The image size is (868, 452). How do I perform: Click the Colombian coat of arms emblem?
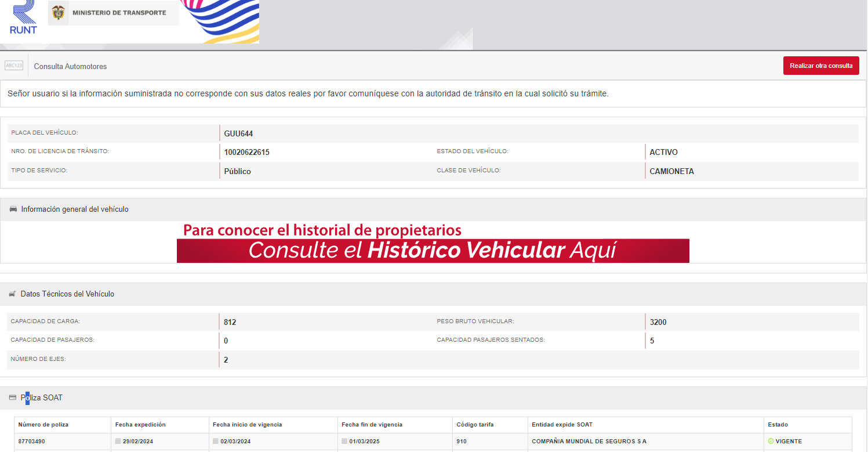(x=58, y=13)
